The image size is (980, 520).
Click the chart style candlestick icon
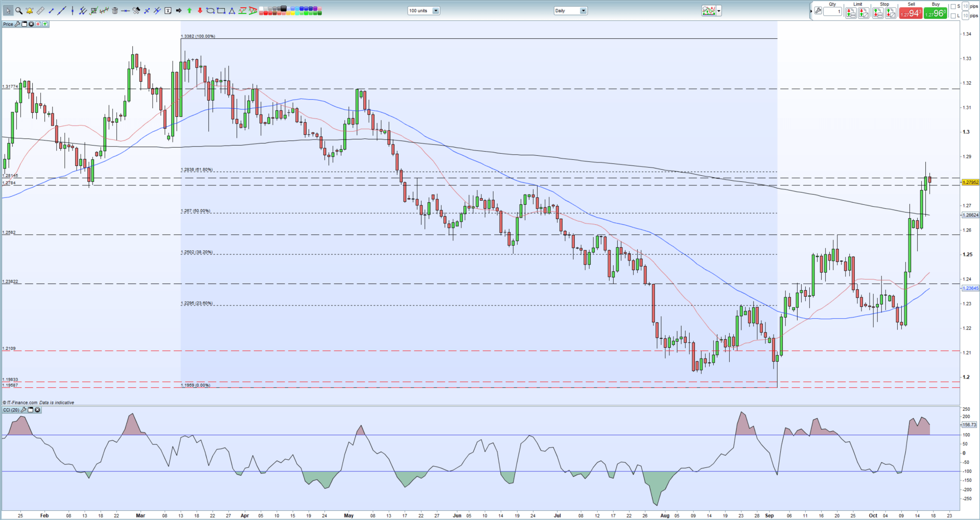tap(709, 11)
